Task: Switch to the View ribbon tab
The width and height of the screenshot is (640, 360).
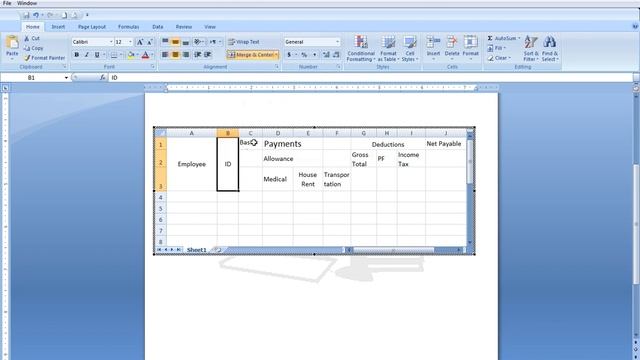Action: [x=210, y=27]
